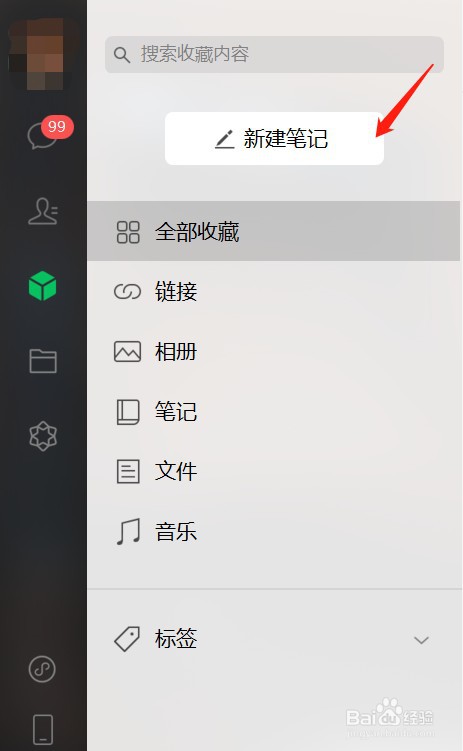Open the Chats icon with 99 badge
Screen dimensions: 463x751
[x=44, y=134]
